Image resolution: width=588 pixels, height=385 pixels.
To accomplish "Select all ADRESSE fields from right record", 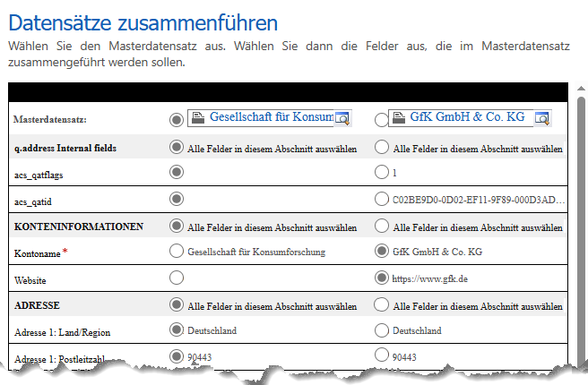I will point(381,304).
